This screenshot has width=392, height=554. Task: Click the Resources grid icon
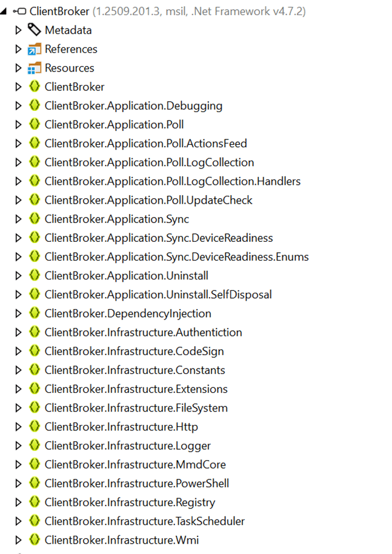(35, 68)
